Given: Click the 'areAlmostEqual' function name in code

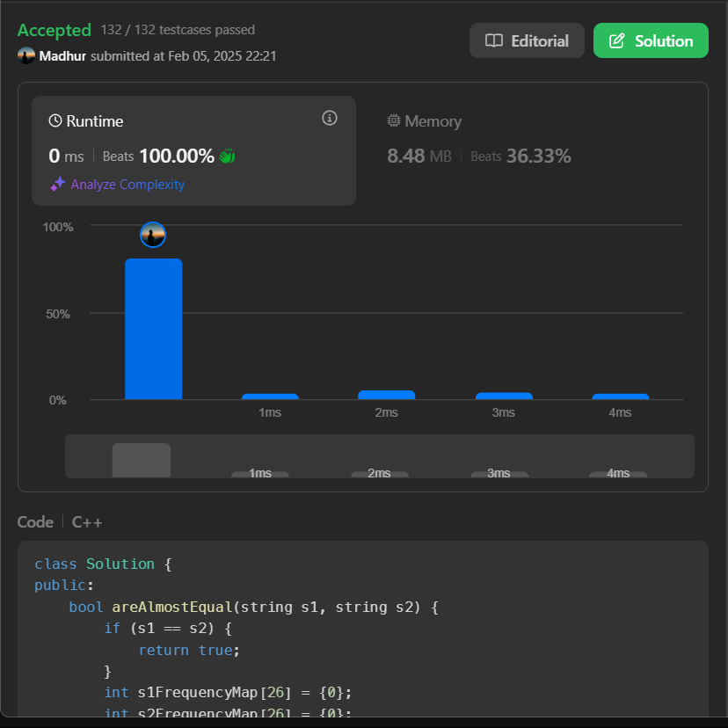Looking at the screenshot, I should [x=172, y=607].
